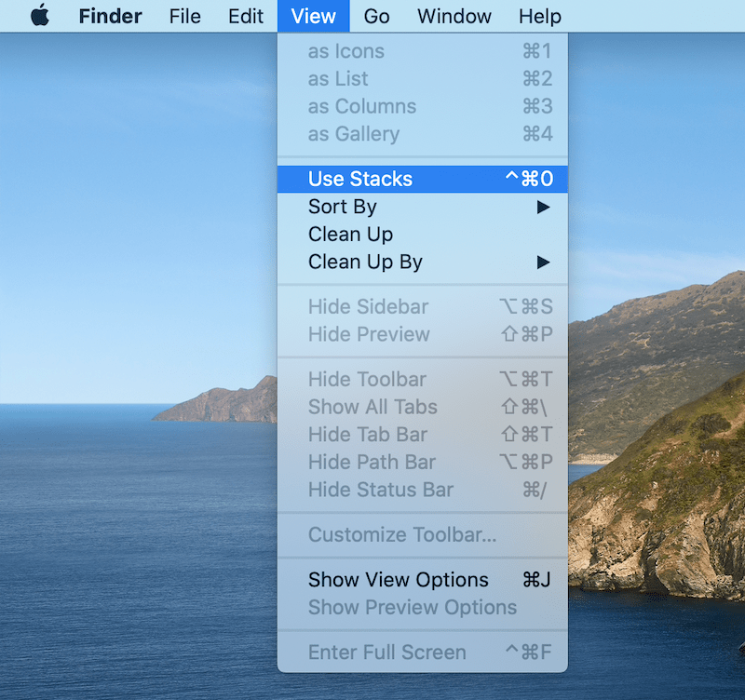This screenshot has width=745, height=700.
Task: Click the 'as Columns' menu entry
Action: (423, 106)
